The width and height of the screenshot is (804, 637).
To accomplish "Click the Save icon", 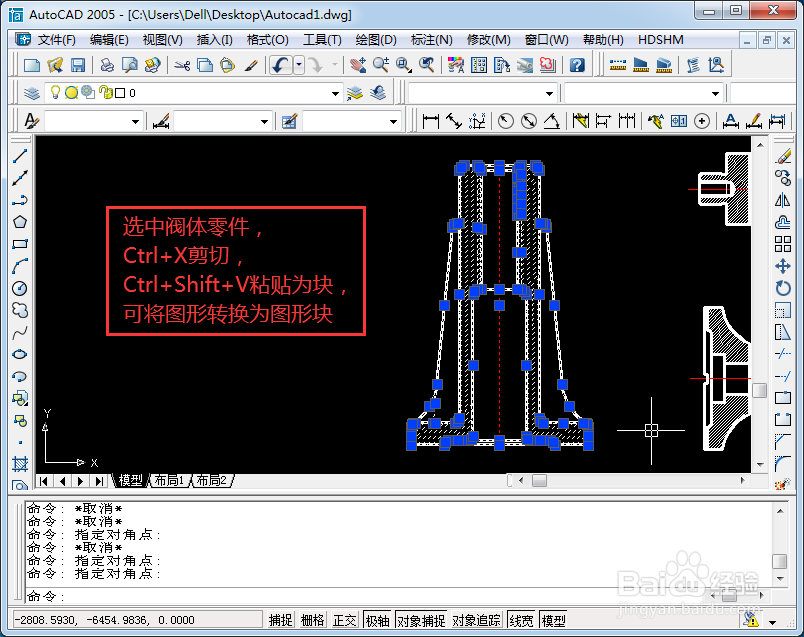I will tap(77, 65).
